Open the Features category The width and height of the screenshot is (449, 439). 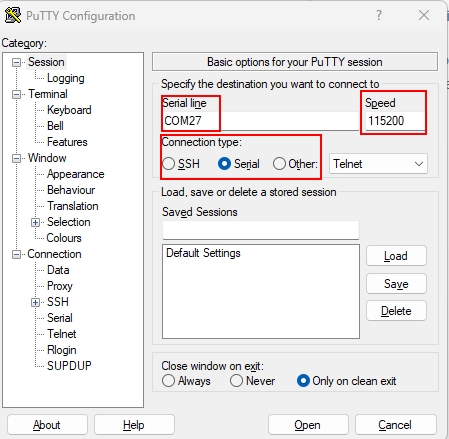pyautogui.click(x=67, y=142)
